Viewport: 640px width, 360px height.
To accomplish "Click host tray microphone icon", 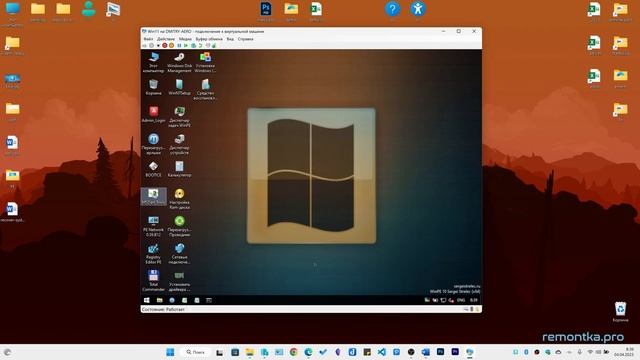I will (x=579, y=352).
